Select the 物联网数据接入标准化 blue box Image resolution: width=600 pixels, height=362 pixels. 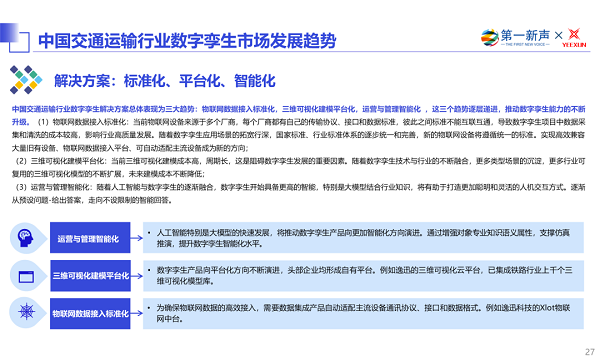(x=90, y=313)
